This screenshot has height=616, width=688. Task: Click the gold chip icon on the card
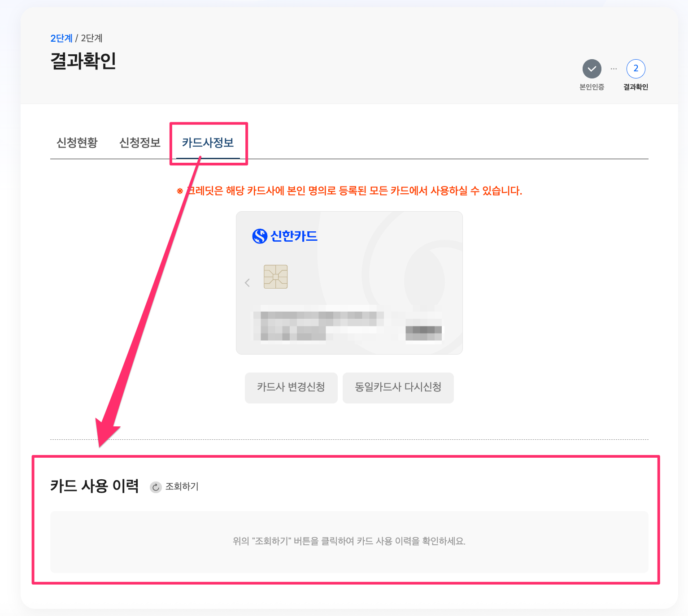point(275,277)
